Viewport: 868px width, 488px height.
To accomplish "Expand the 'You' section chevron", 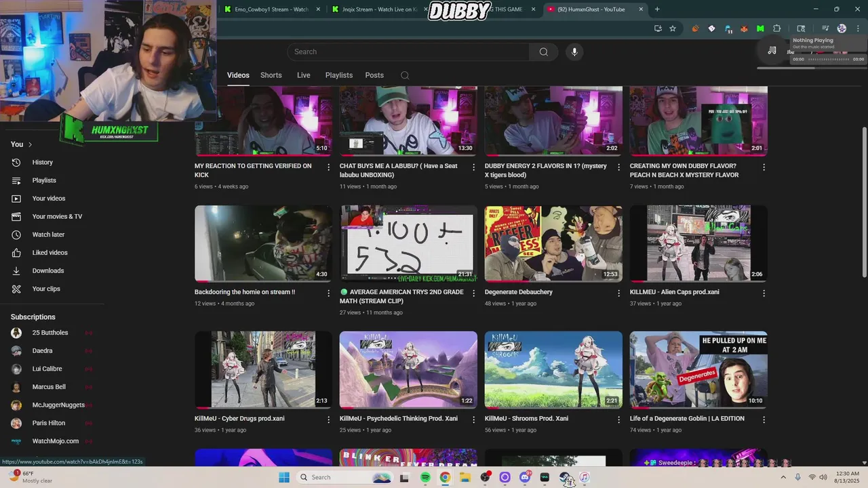I will click(30, 144).
